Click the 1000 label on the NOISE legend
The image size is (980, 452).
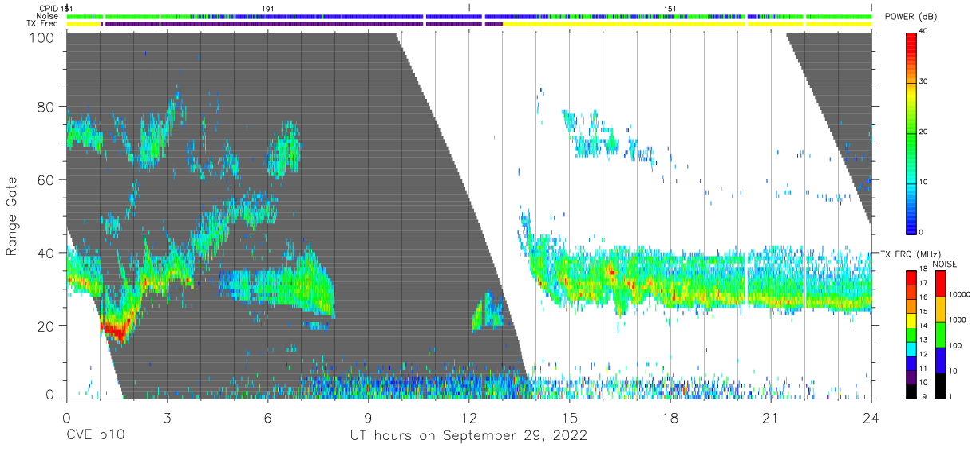click(958, 320)
